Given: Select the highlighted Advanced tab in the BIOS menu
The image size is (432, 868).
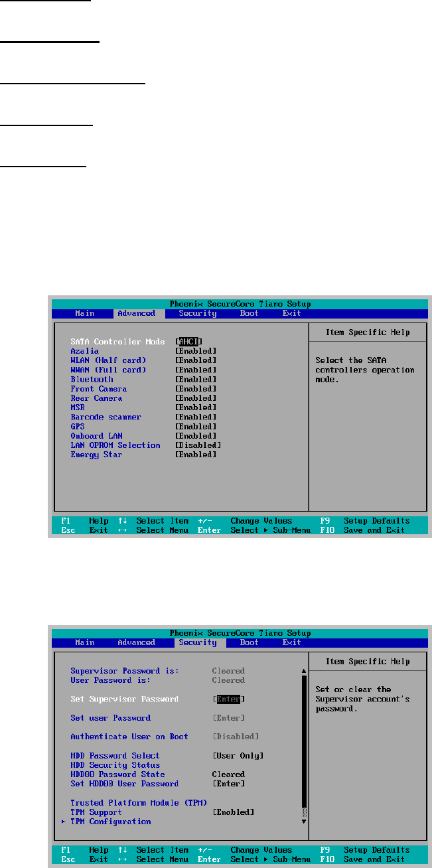Looking at the screenshot, I should tap(136, 313).
